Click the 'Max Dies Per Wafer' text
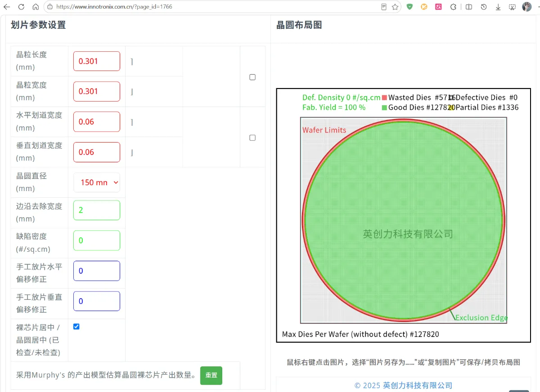This screenshot has width=540, height=392. pos(360,334)
